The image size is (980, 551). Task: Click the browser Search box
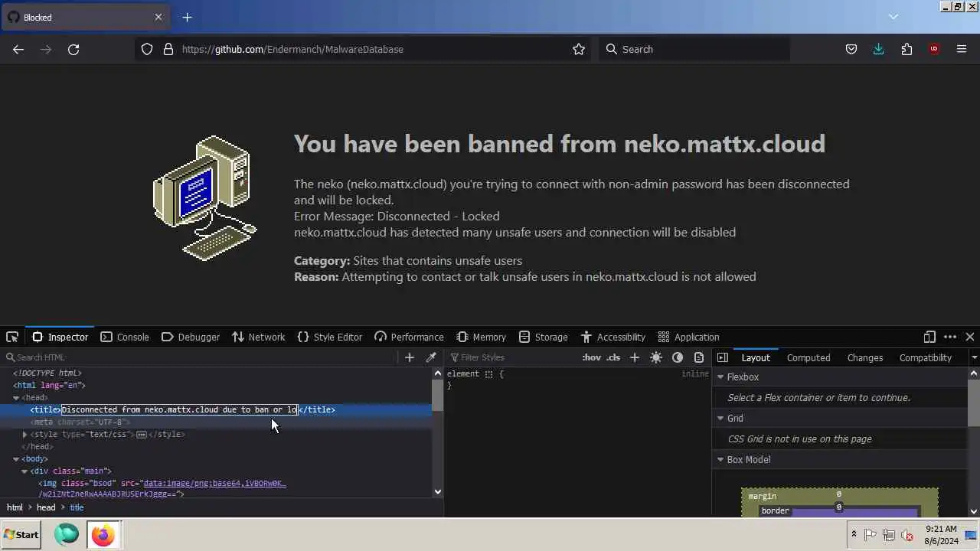(x=694, y=49)
